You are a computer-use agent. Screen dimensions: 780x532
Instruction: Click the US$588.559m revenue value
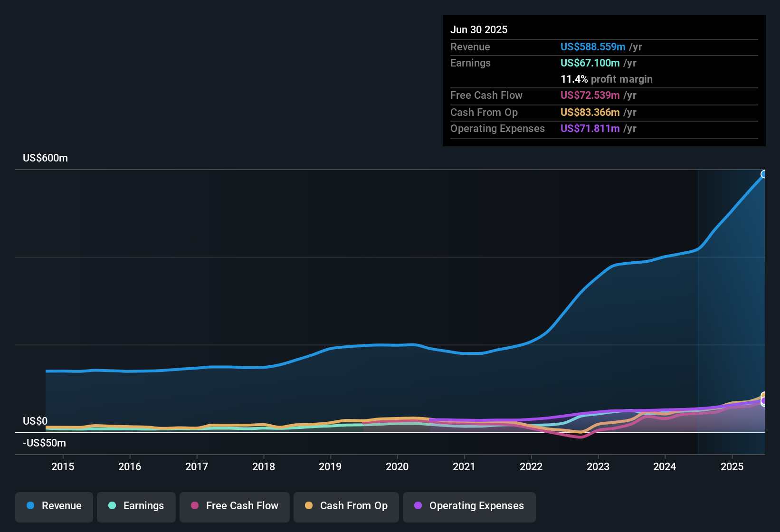[593, 47]
